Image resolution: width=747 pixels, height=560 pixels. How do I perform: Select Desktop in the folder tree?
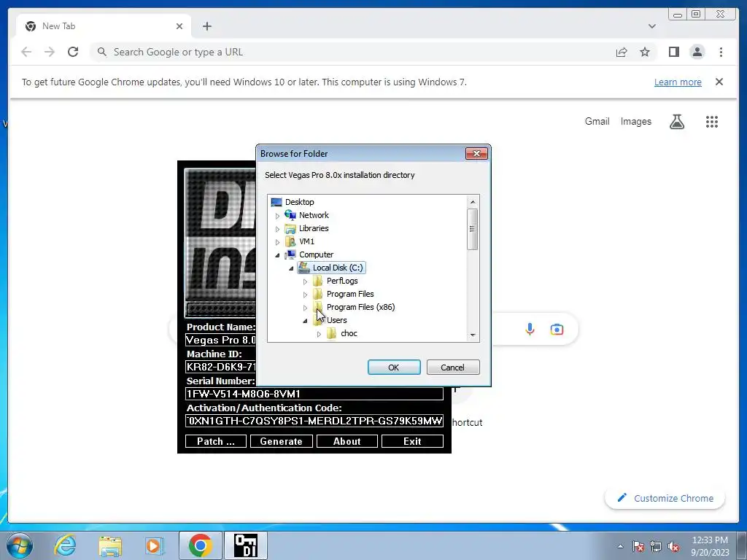click(299, 202)
